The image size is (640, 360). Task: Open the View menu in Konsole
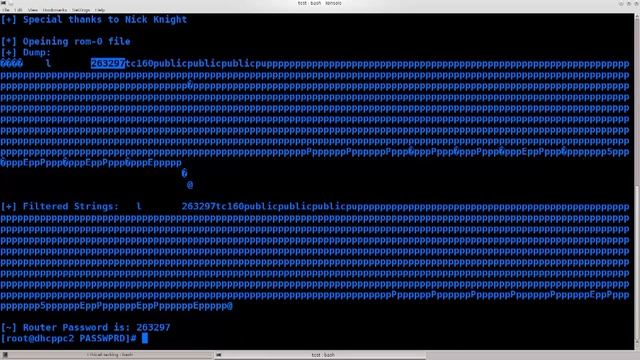pyautogui.click(x=33, y=10)
